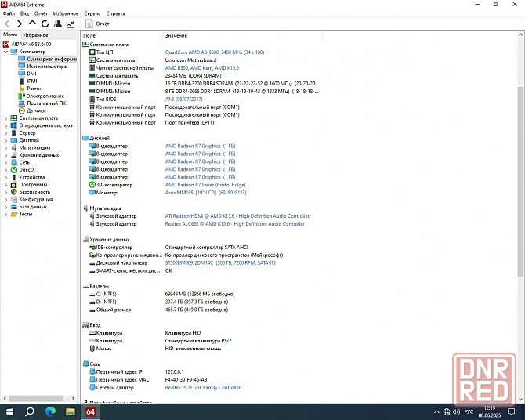Go forward with the right arrow toolbar icon

point(20,24)
